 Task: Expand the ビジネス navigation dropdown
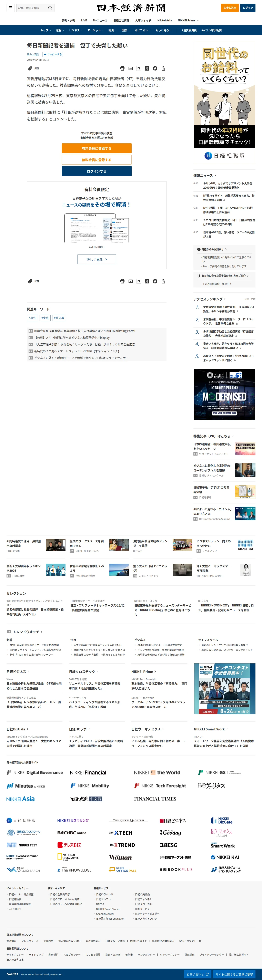click(76, 30)
